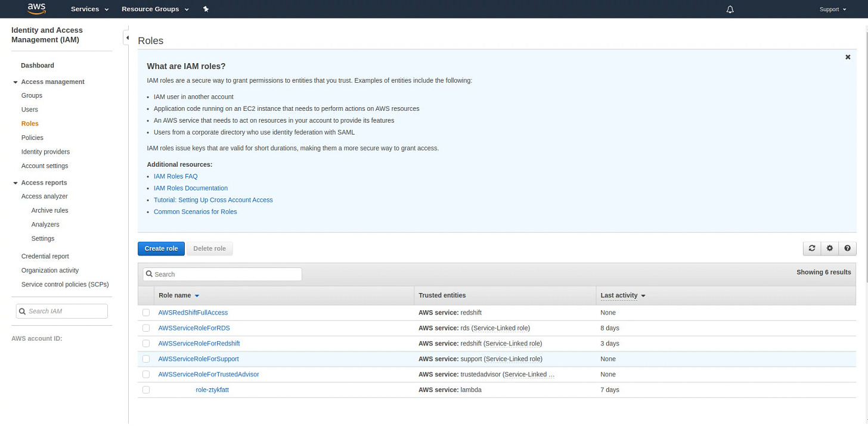Open the IAM Roles FAQ link
Image resolution: width=868 pixels, height=427 pixels.
[x=175, y=176]
